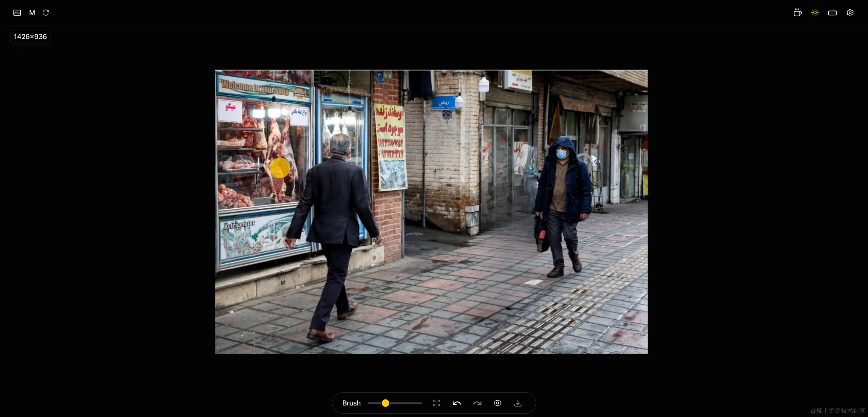Paint over the masked man's blue face mask

562,154
